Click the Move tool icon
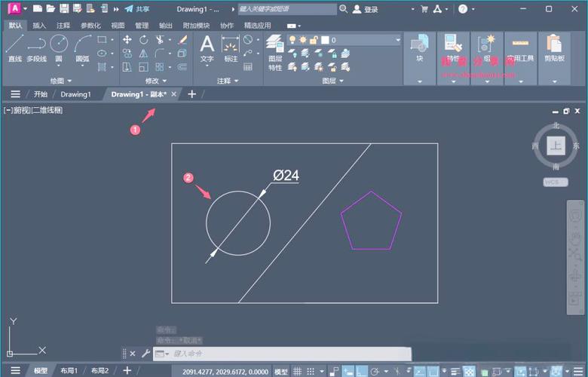The width and height of the screenshot is (588, 377). click(127, 39)
